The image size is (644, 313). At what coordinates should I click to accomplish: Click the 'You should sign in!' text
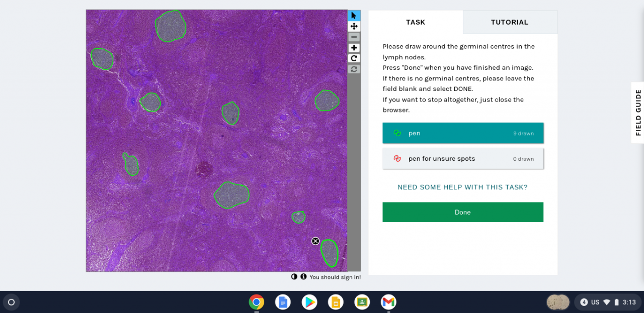335,277
